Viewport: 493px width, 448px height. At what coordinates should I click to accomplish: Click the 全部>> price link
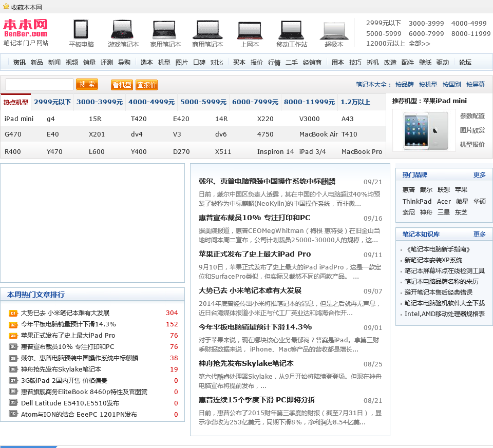(x=419, y=44)
